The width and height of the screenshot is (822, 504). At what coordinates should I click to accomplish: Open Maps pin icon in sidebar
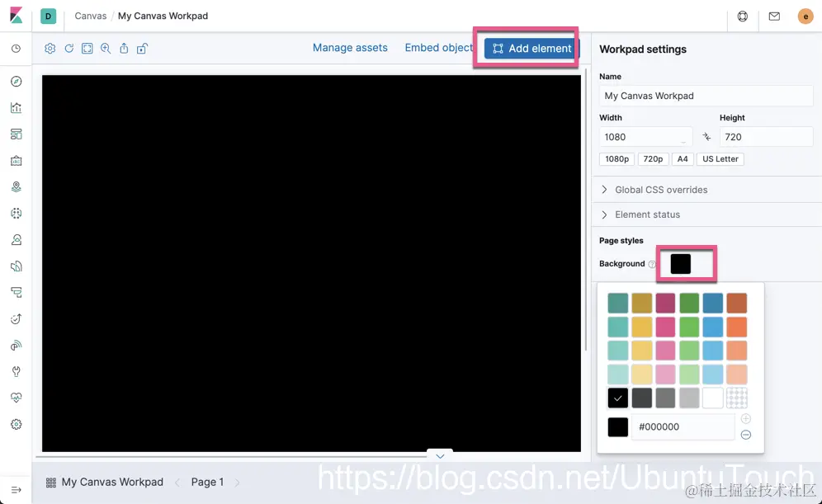click(17, 186)
